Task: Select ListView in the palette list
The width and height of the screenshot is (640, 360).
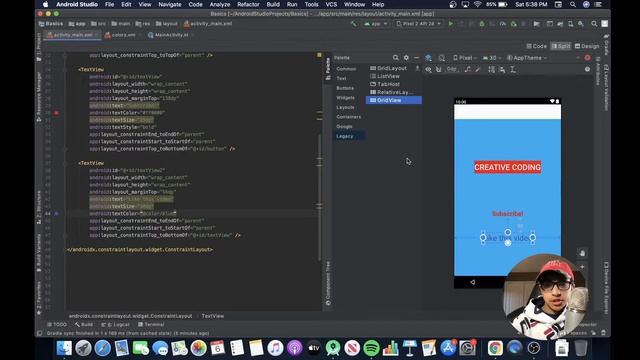Action: click(x=388, y=76)
